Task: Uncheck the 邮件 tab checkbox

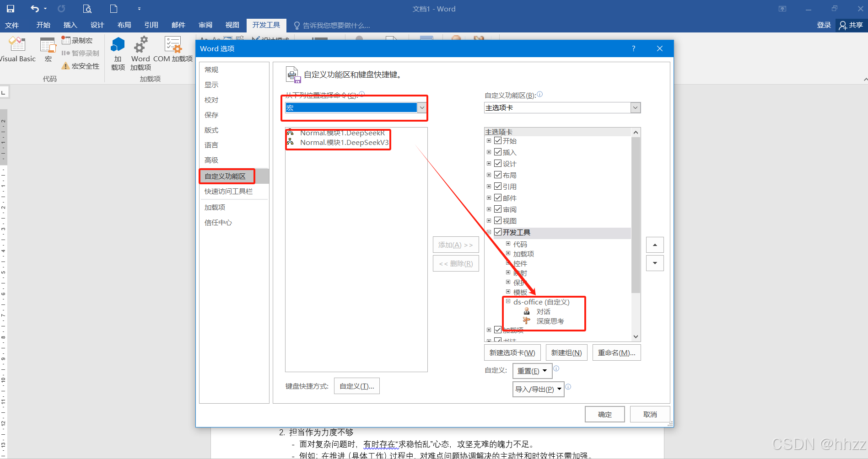Action: (x=498, y=197)
